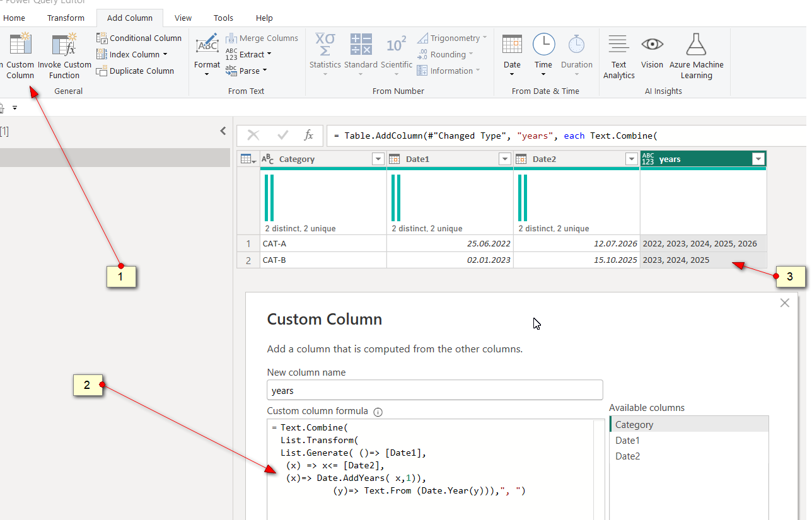
Task: Show custom column formula info tooltip
Action: (378, 412)
